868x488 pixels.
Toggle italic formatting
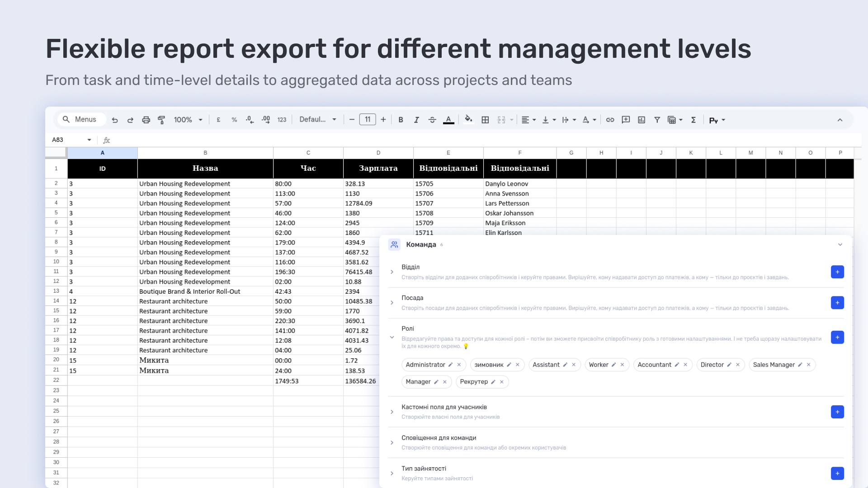pos(416,120)
